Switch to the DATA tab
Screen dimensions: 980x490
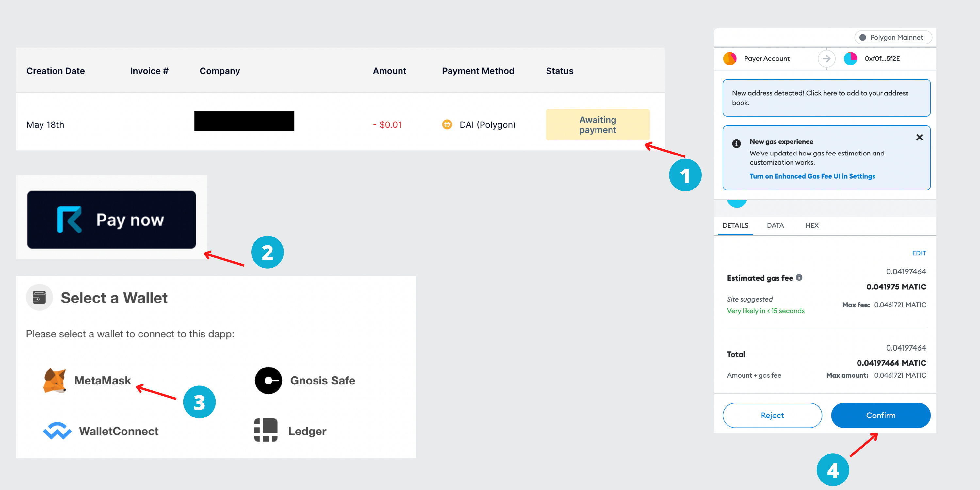point(775,226)
